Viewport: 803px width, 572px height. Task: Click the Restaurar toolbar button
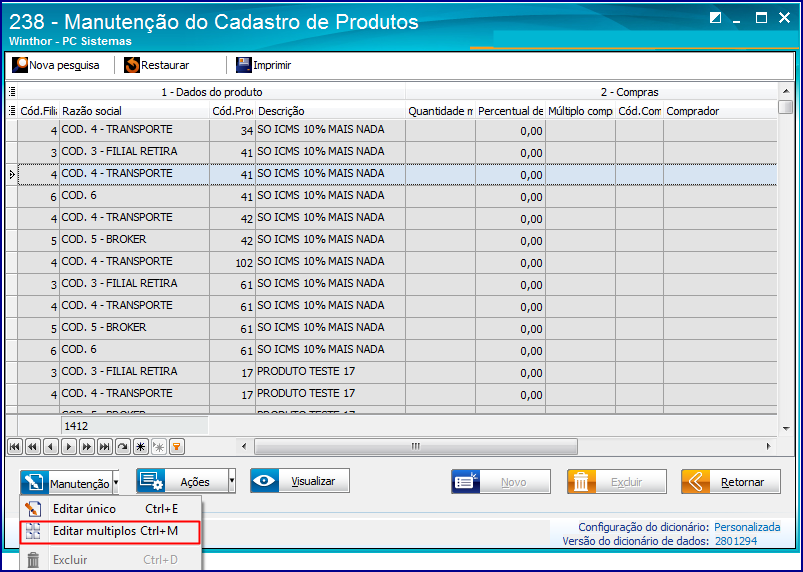[x=157, y=66]
